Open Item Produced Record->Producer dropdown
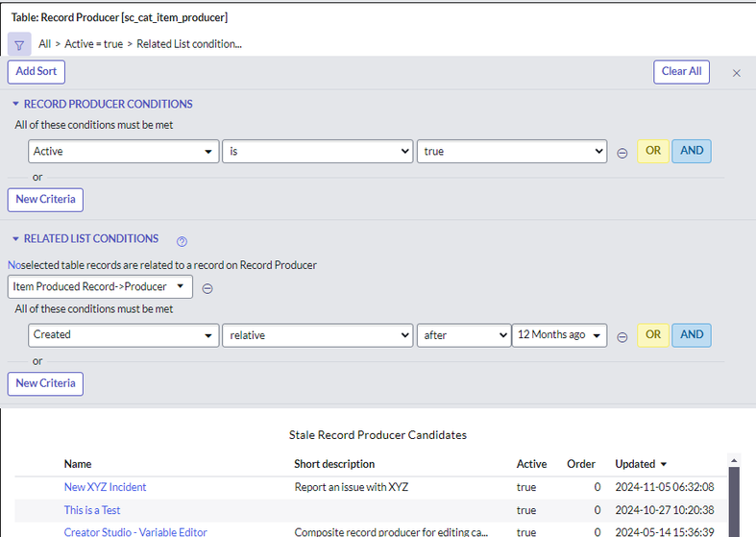756x537 pixels. (x=100, y=287)
